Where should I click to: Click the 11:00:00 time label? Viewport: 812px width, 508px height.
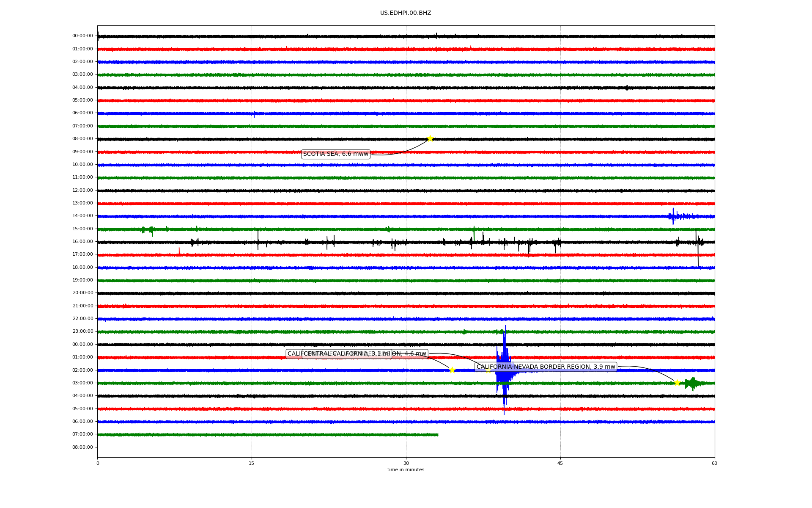click(82, 177)
